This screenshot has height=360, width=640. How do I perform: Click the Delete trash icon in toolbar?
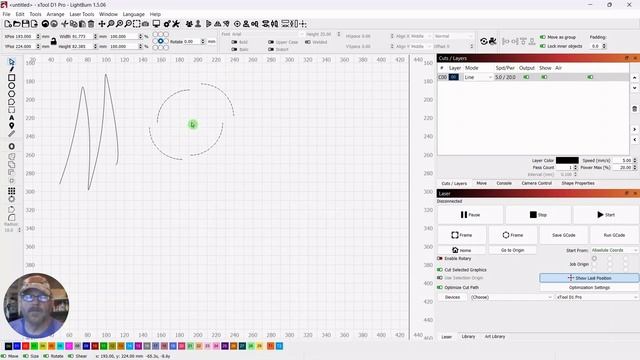pos(91,24)
